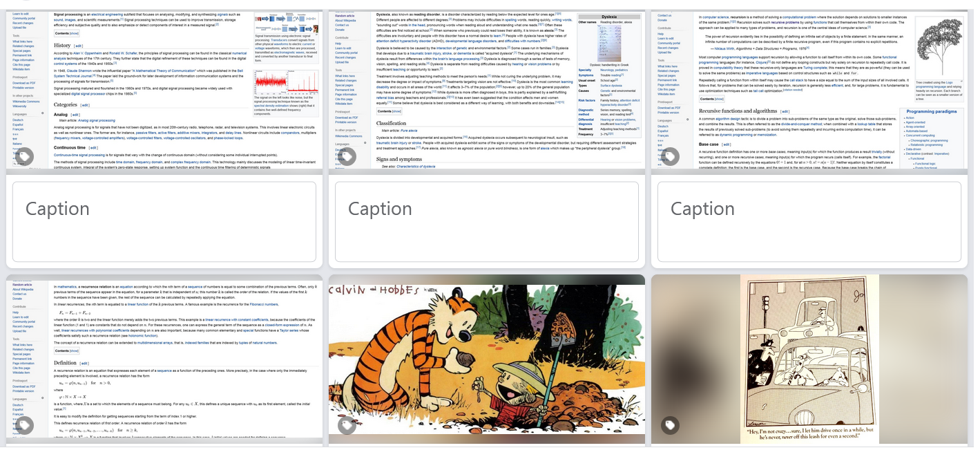
Task: Open the tag icon on car cartoon image
Action: coord(669,425)
